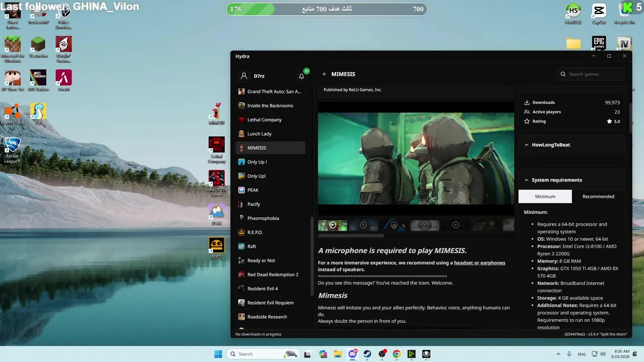
Task: Click the Hydra sidebar vertical scrollbar
Action: tap(312, 256)
